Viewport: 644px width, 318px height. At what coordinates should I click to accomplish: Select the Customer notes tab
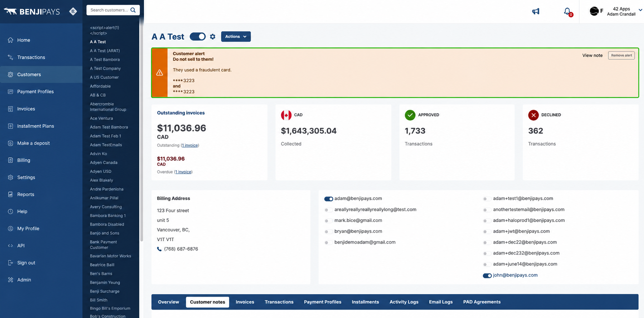click(207, 302)
